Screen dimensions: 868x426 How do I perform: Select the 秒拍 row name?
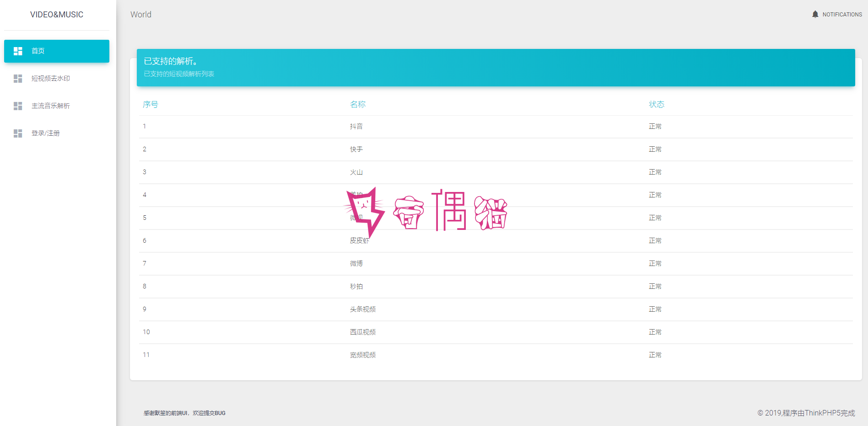(356, 287)
